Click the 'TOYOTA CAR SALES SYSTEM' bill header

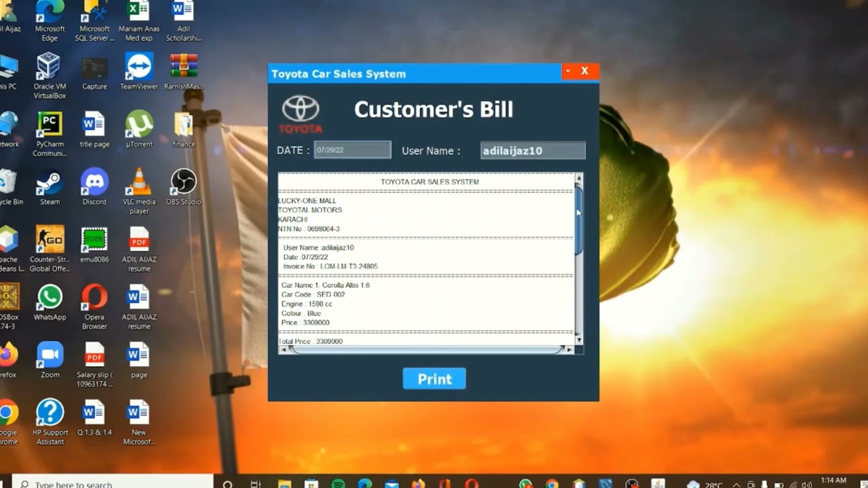point(430,182)
